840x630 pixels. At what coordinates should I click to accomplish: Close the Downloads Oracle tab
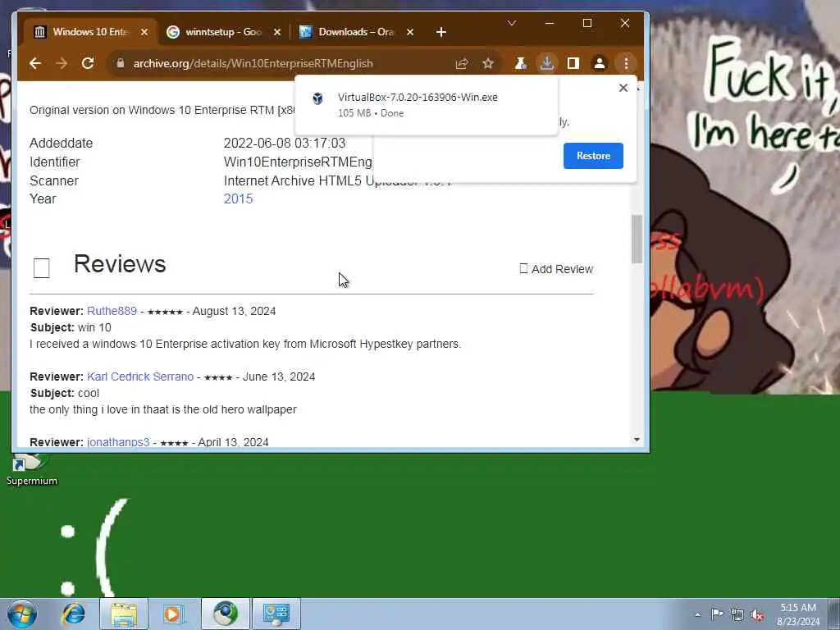point(410,32)
